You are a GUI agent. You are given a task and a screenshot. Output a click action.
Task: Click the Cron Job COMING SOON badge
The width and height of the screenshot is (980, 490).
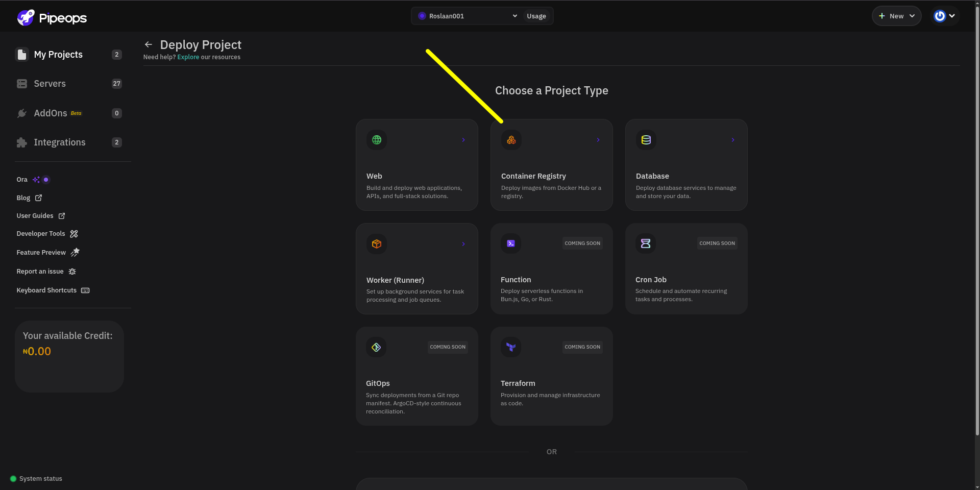tap(717, 243)
